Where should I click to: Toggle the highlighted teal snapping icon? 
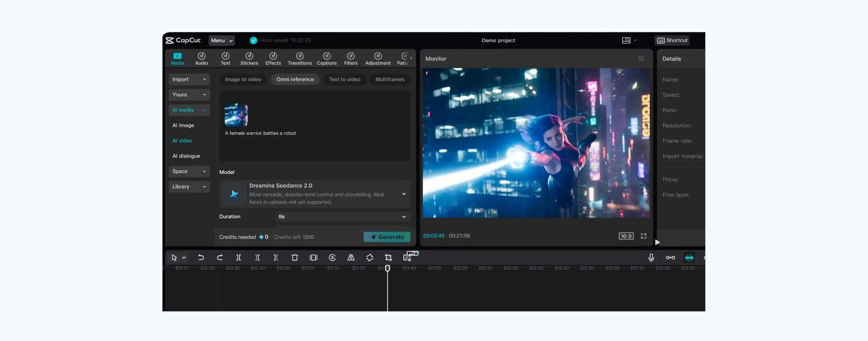689,257
